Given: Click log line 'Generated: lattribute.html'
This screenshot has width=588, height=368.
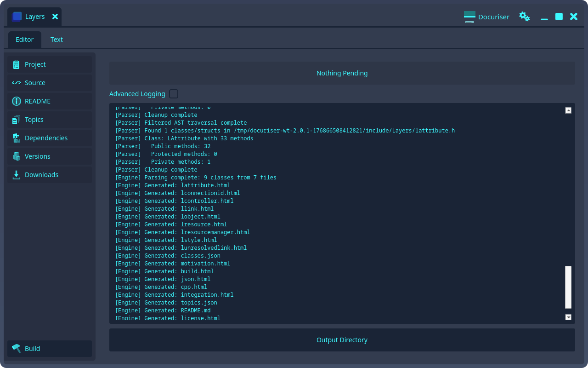Looking at the screenshot, I should coord(173,185).
